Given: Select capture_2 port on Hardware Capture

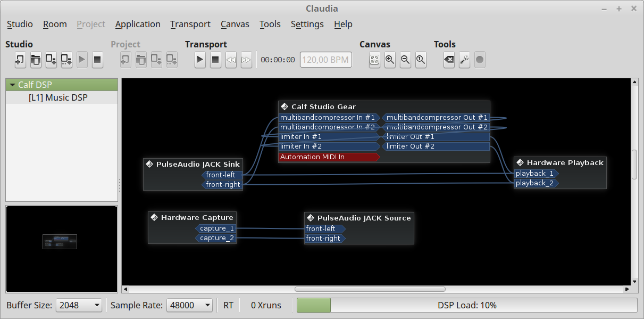Looking at the screenshot, I should click(x=216, y=238).
